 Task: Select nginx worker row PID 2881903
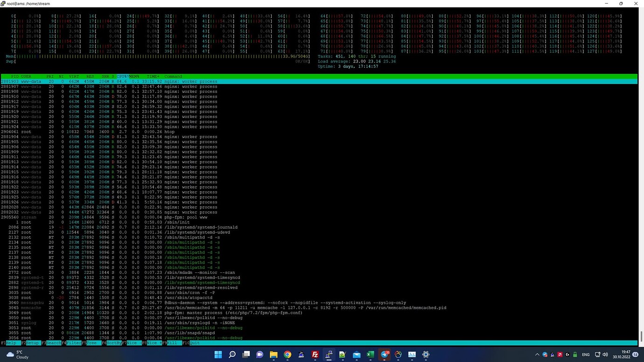click(319, 81)
